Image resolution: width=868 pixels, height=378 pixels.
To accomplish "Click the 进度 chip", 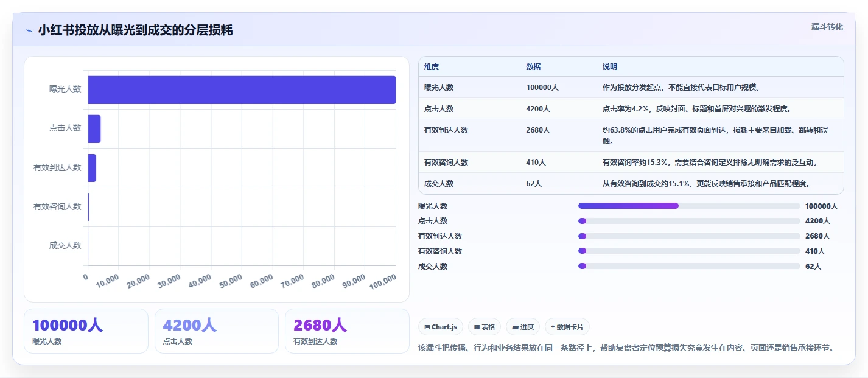I will click(x=523, y=327).
